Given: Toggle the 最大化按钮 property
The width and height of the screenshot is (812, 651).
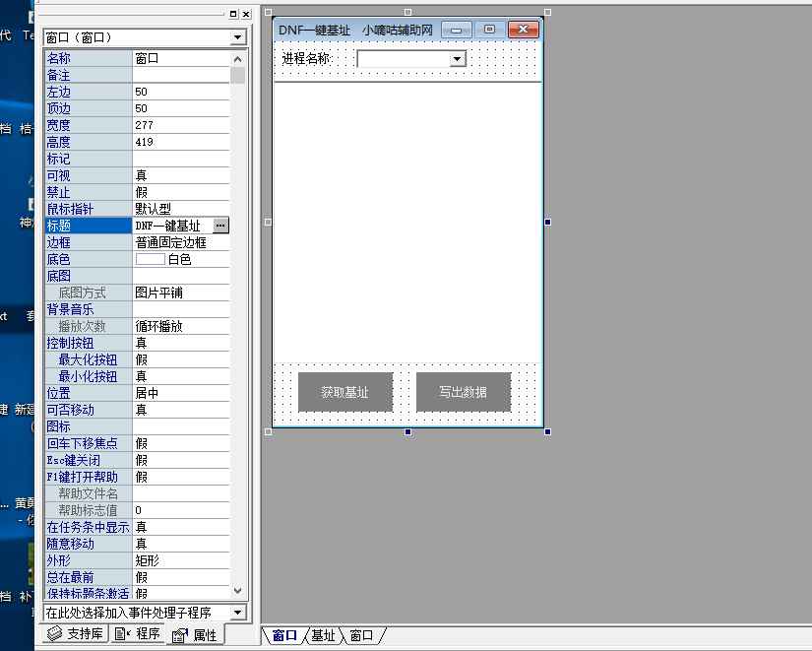Looking at the screenshot, I should pyautogui.click(x=177, y=358).
